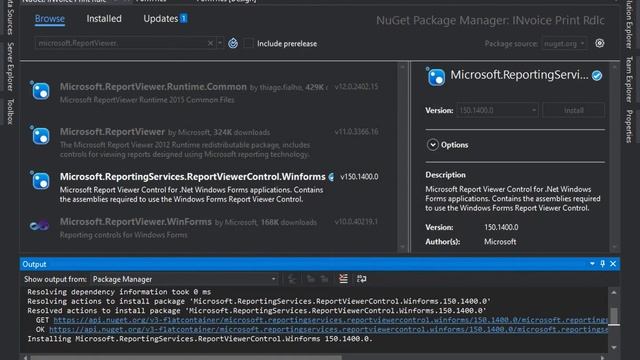This screenshot has height=360, width=640.
Task: Open Output window position dropdown arrow
Action: (592, 264)
